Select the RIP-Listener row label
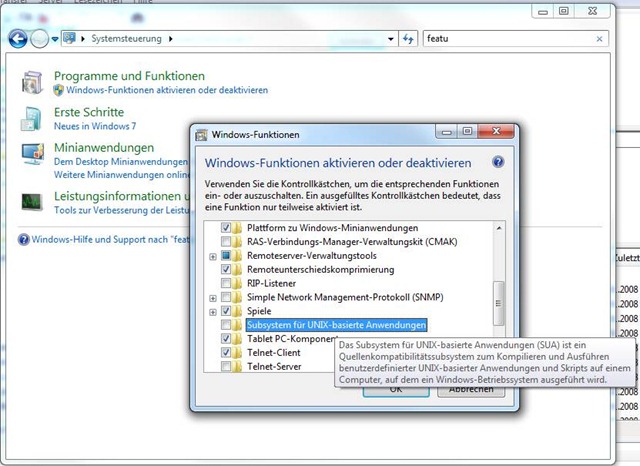This screenshot has height=466, width=640. (271, 284)
